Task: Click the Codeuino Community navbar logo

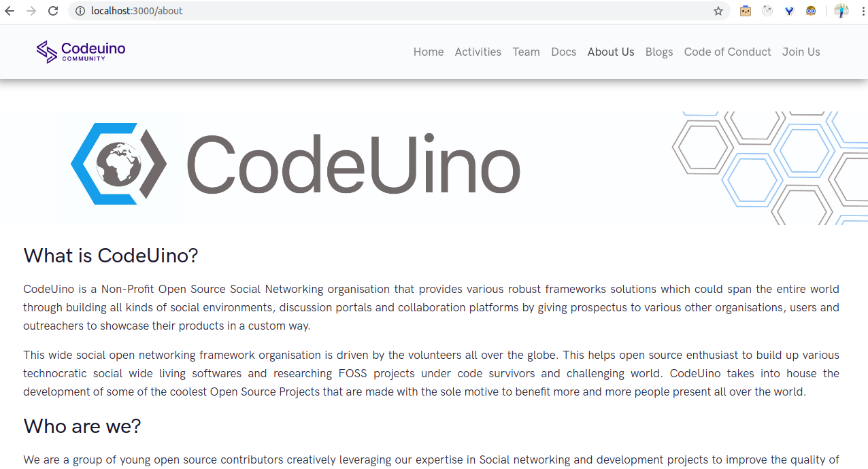Action: [x=81, y=52]
